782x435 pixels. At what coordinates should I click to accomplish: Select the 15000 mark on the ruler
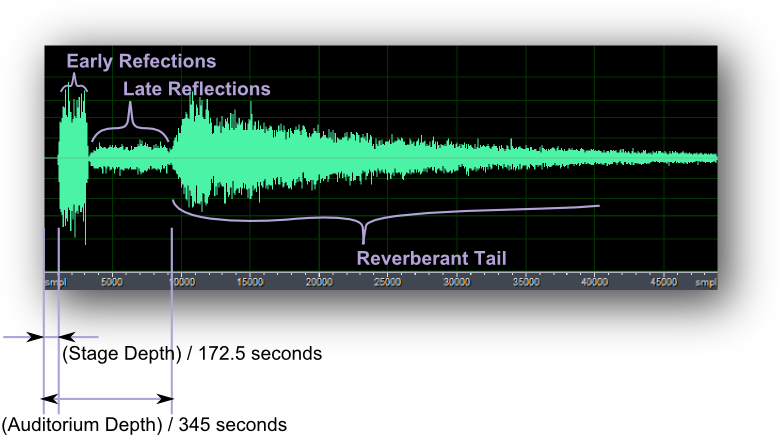click(250, 282)
